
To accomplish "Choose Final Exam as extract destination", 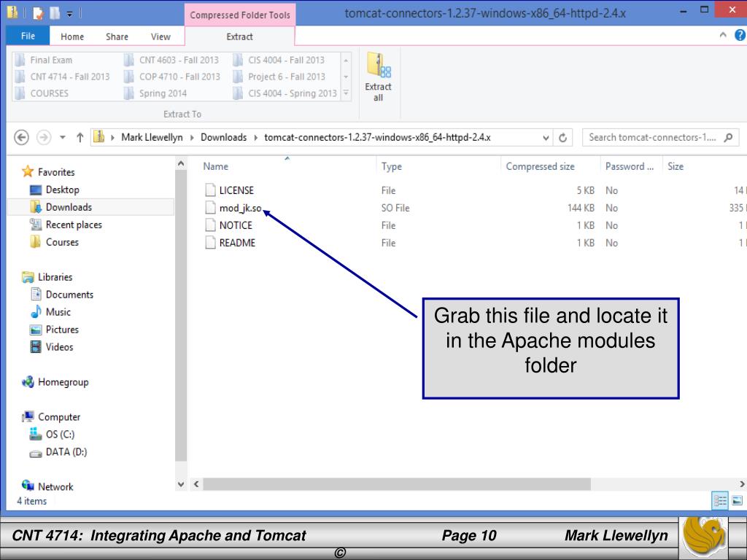I will coord(44,60).
